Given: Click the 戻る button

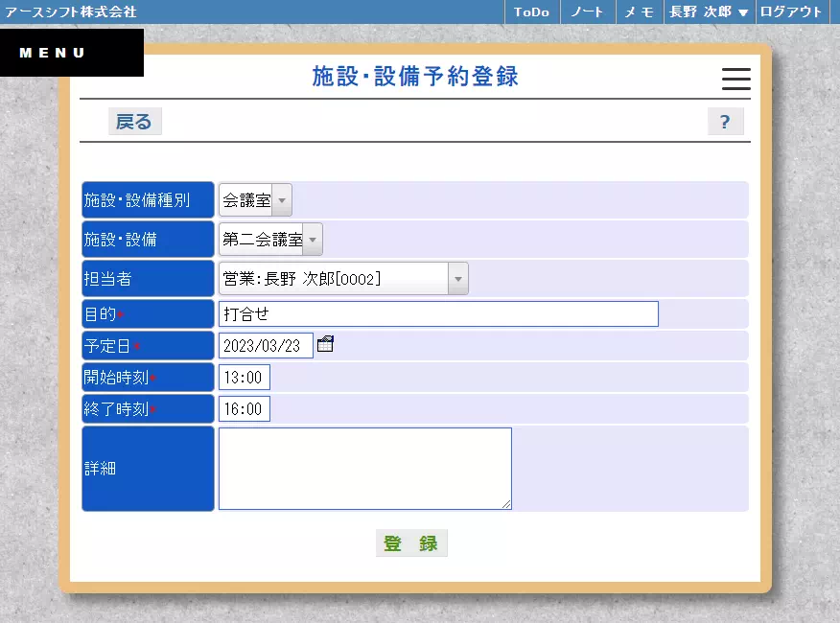Looking at the screenshot, I should [x=134, y=122].
